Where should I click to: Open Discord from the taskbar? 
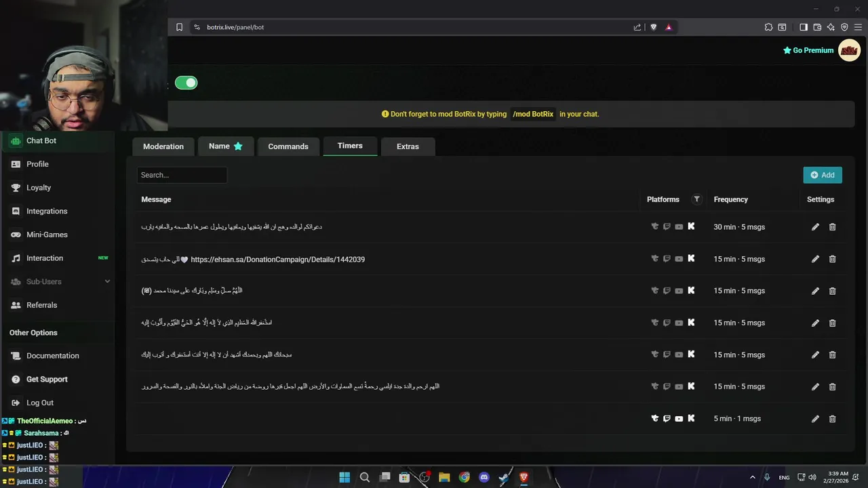point(484,477)
